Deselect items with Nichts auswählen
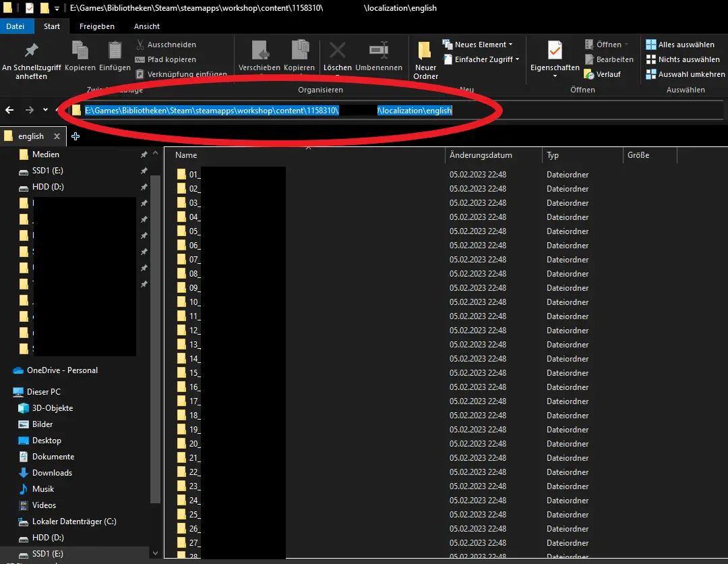This screenshot has width=728, height=564. click(x=683, y=59)
